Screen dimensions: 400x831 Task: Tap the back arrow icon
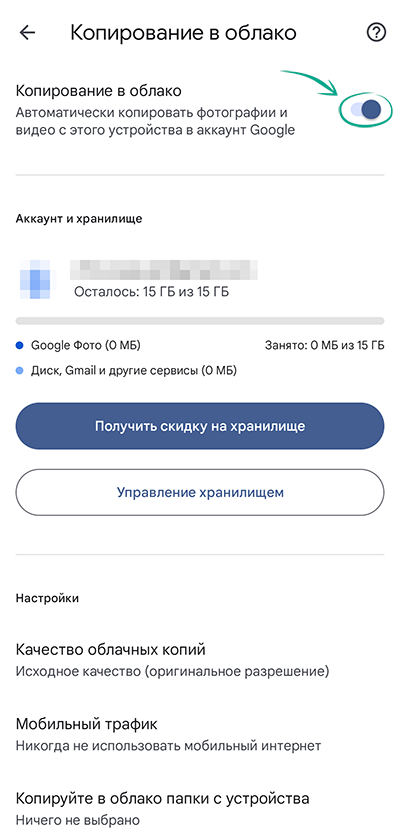coord(27,33)
